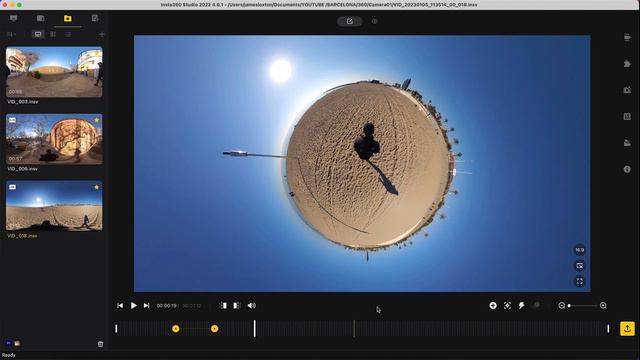The width and height of the screenshot is (640, 360).
Task: Click the second plugin icon at bottom left
Action: tap(17, 343)
